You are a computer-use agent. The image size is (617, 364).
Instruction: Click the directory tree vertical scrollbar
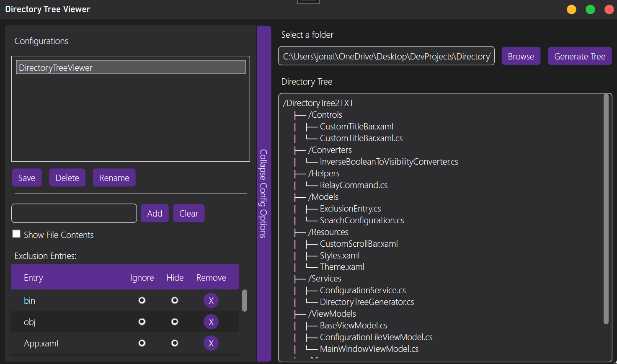click(606, 209)
